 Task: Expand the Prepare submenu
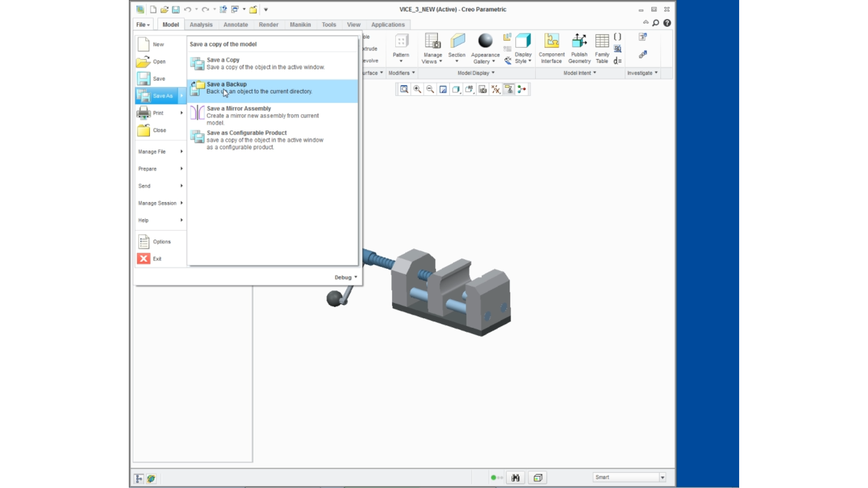pos(160,169)
